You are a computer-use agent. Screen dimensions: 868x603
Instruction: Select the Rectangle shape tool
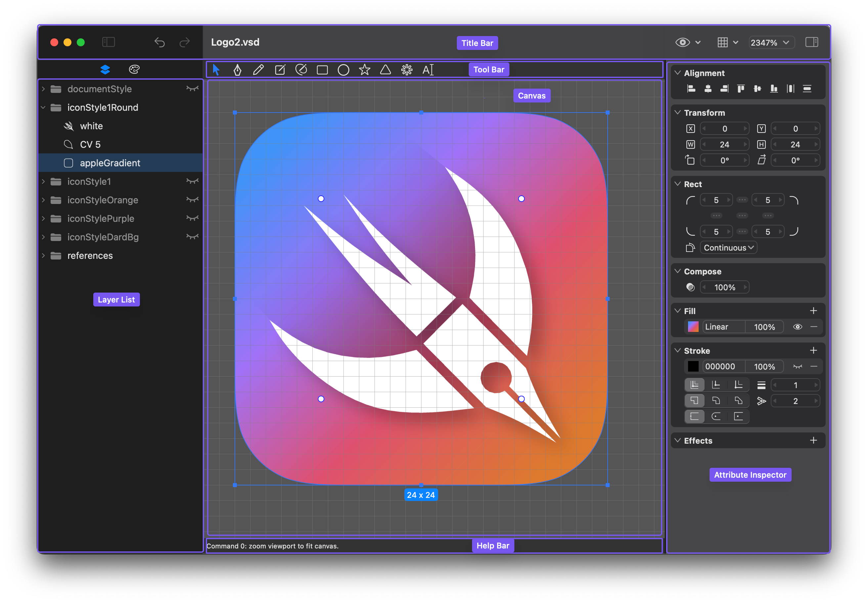pos(322,70)
